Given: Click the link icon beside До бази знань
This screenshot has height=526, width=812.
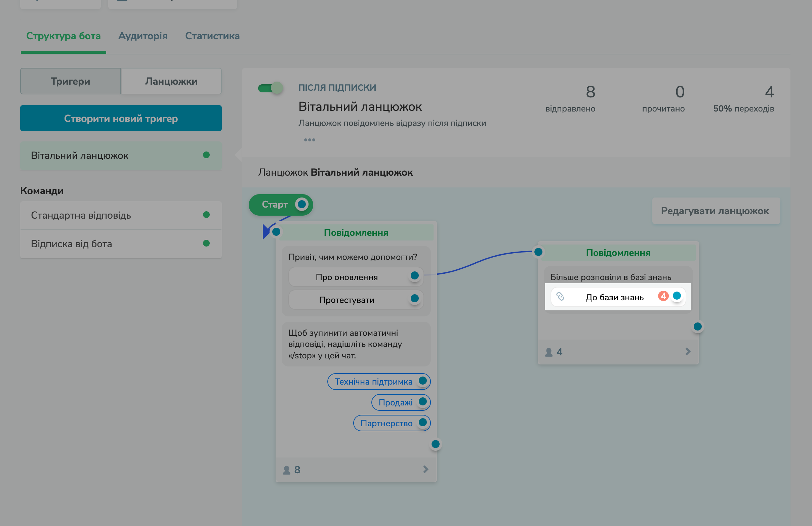Looking at the screenshot, I should [560, 296].
